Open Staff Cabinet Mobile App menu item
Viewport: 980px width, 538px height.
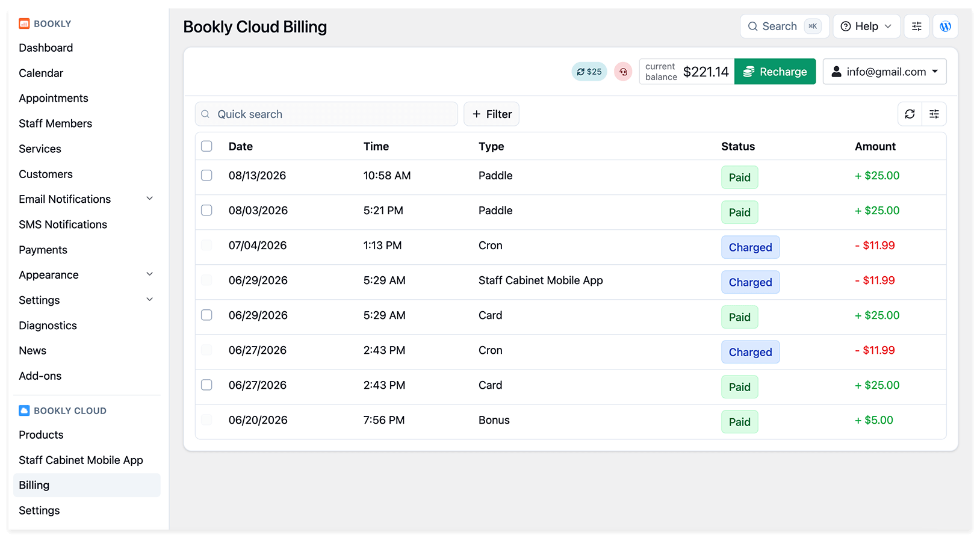pos(81,460)
